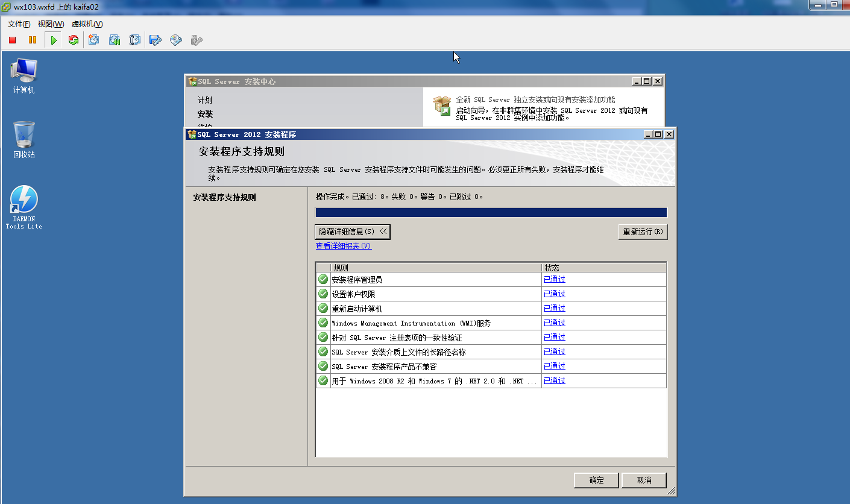Close the SQL Server 2012 安装程序 window
850x504 pixels.
point(669,134)
